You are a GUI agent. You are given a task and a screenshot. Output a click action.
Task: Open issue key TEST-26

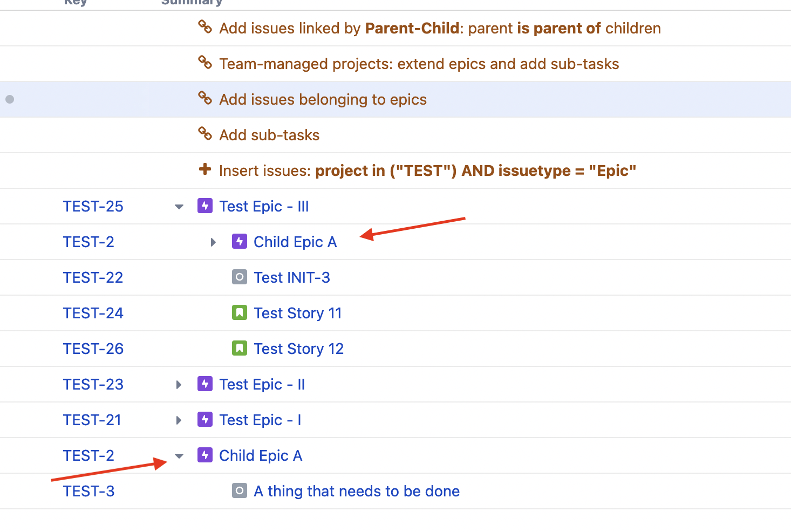93,349
